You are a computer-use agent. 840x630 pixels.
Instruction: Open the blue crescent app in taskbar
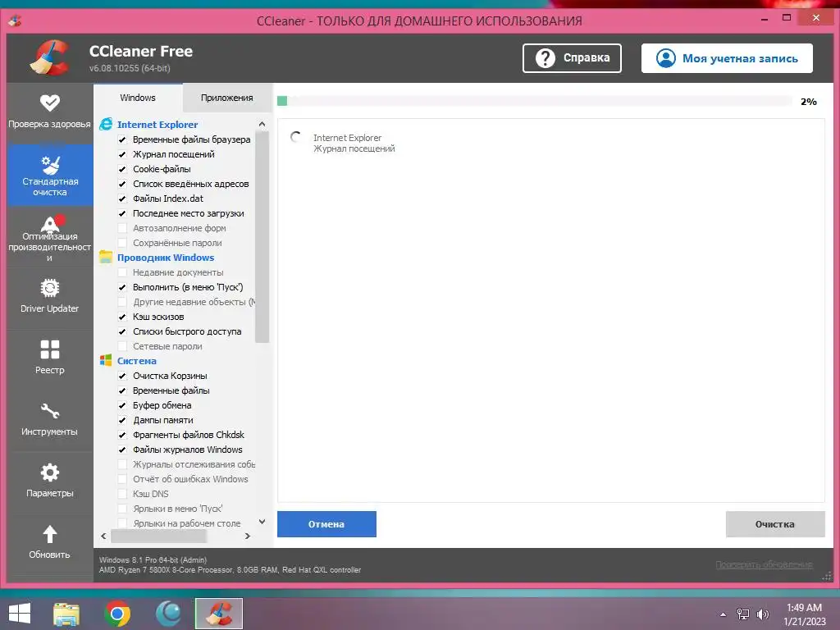(168, 614)
